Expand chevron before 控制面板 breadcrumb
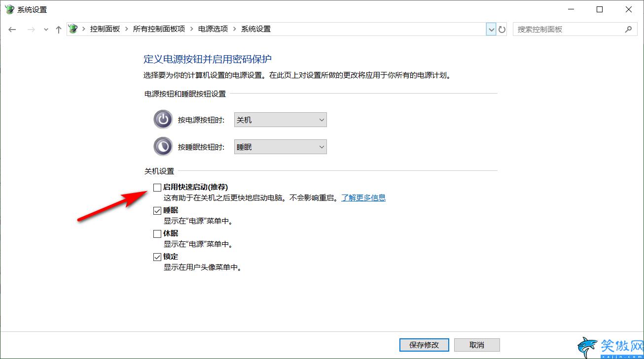644x359 pixels. [x=83, y=29]
